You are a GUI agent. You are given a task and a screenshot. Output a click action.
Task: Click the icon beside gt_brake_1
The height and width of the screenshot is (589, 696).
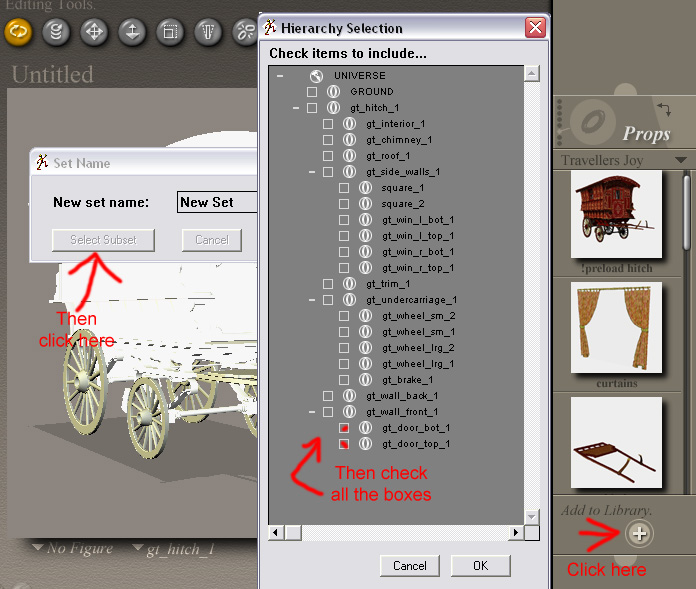(x=365, y=379)
